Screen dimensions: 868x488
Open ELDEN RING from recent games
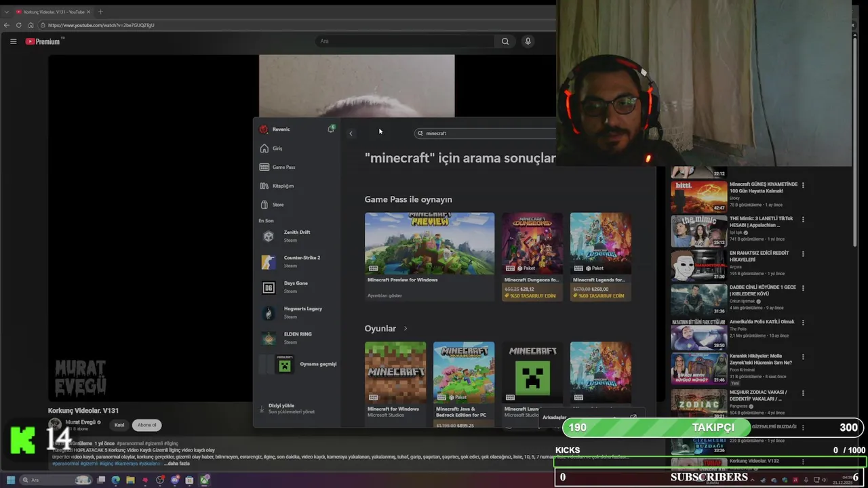coord(298,338)
